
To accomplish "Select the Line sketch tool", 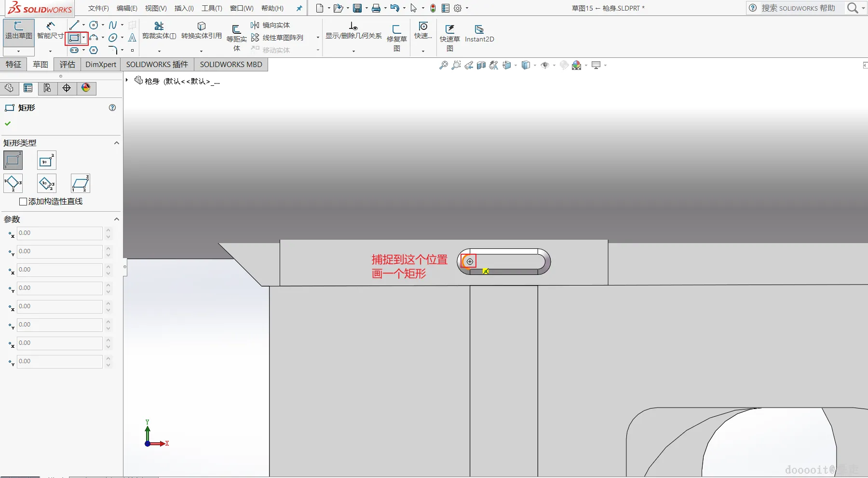I will coord(74,25).
